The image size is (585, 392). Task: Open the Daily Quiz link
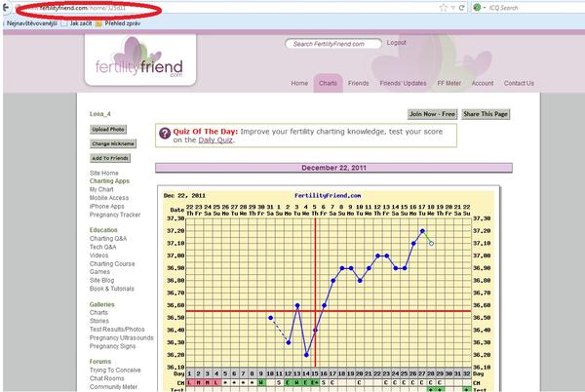[x=215, y=140]
